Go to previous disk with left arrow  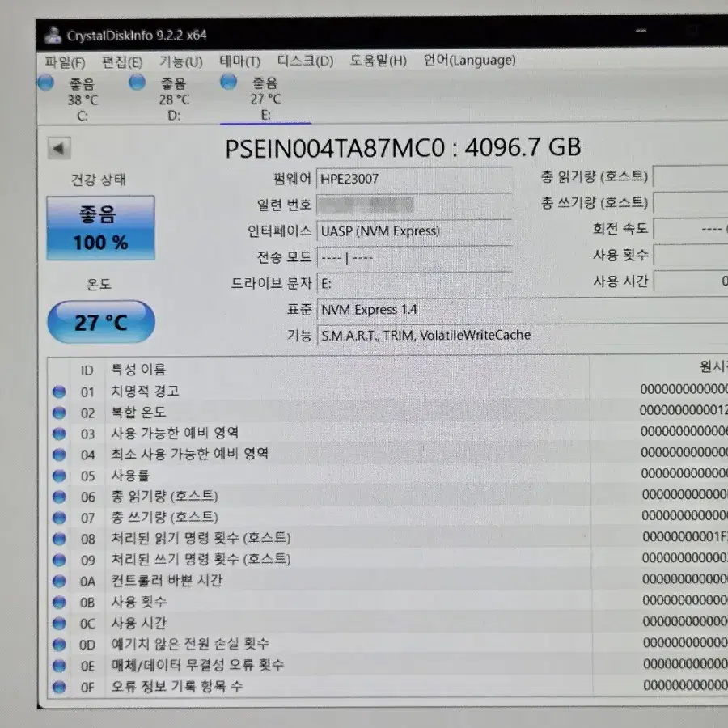pyautogui.click(x=59, y=149)
